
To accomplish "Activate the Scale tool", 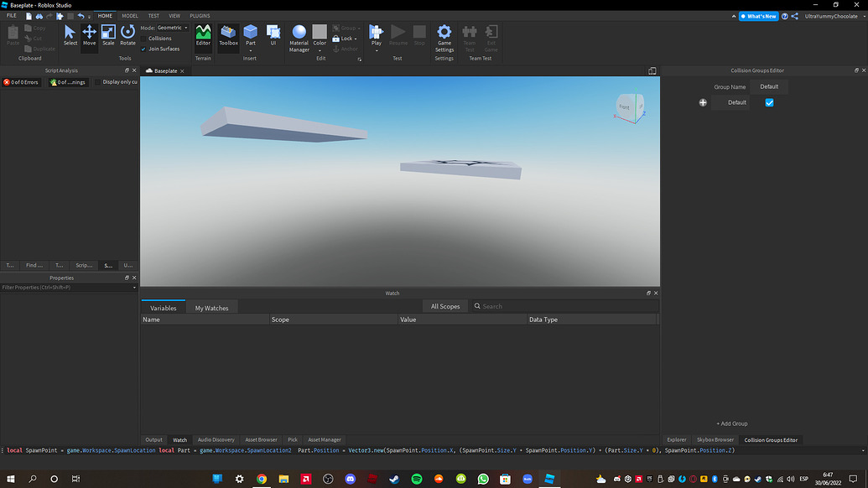I will pos(108,35).
